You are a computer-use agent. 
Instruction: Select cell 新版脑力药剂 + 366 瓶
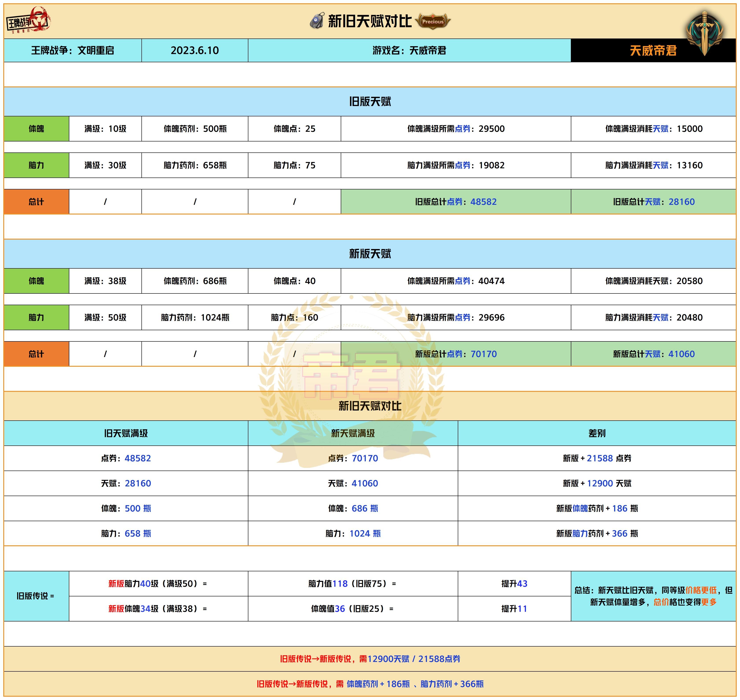(597, 534)
